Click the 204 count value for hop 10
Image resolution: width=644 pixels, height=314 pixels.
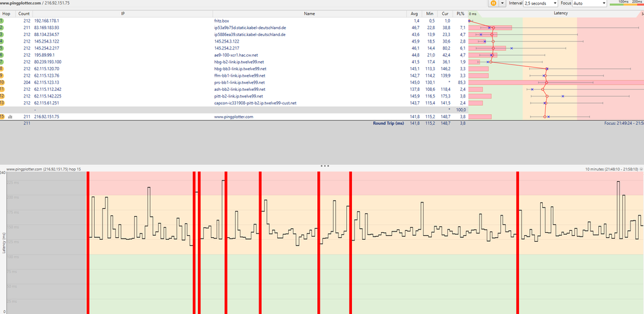click(x=26, y=82)
